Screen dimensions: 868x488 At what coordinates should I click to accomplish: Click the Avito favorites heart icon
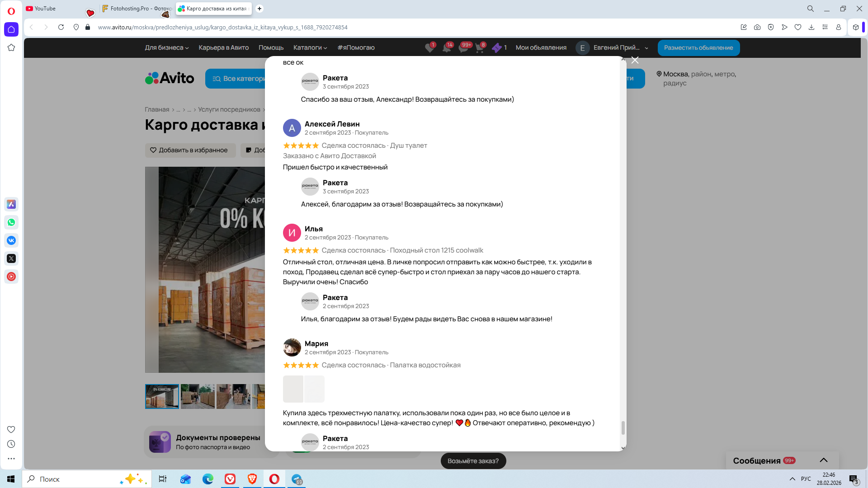pyautogui.click(x=429, y=48)
